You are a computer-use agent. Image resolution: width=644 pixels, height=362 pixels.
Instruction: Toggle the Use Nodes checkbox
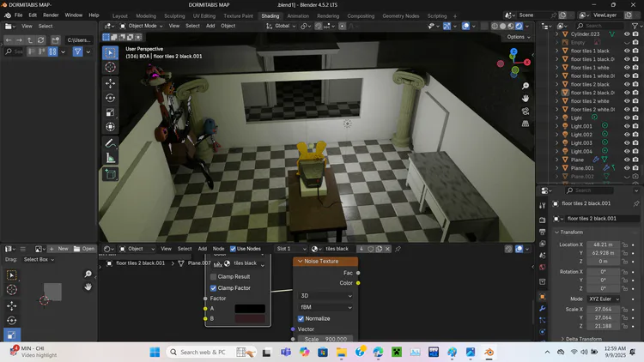point(233,249)
